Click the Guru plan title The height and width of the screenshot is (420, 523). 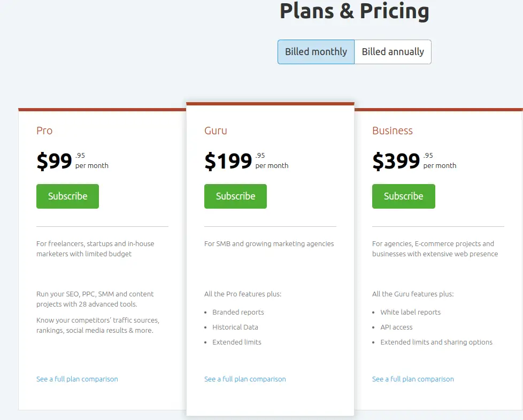(216, 131)
